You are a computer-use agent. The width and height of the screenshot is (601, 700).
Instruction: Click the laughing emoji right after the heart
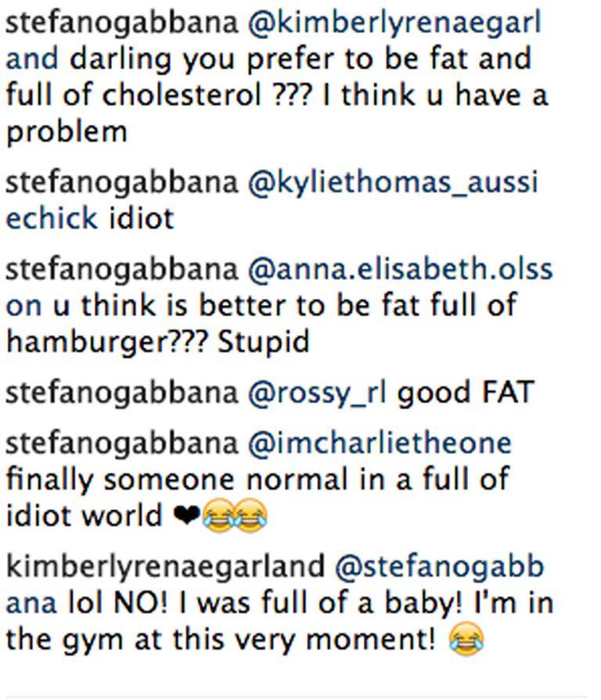[x=218, y=516]
